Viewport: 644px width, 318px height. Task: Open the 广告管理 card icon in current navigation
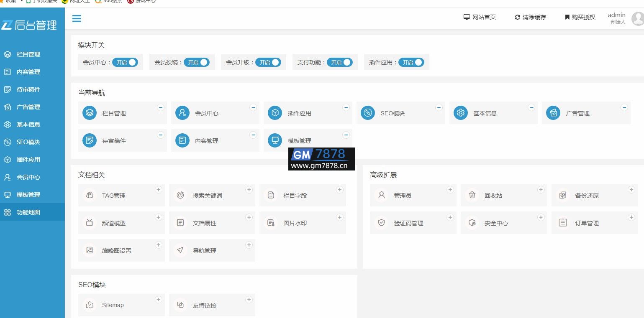553,113
